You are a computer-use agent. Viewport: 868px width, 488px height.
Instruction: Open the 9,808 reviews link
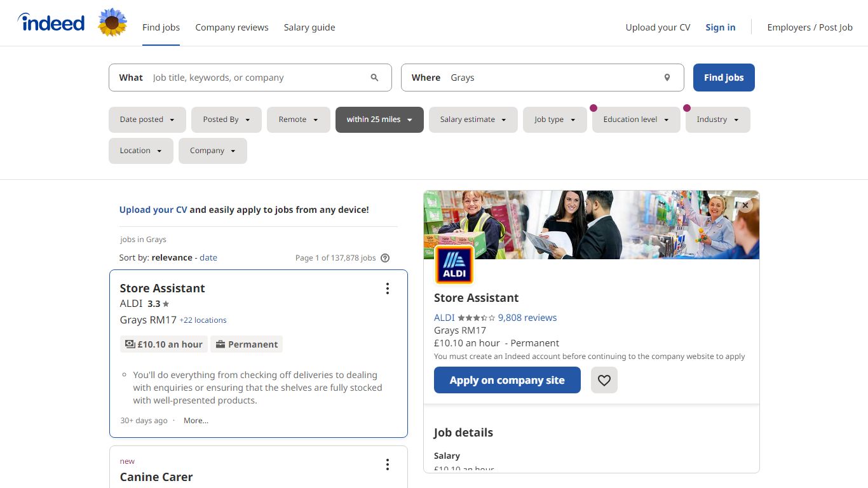527,318
